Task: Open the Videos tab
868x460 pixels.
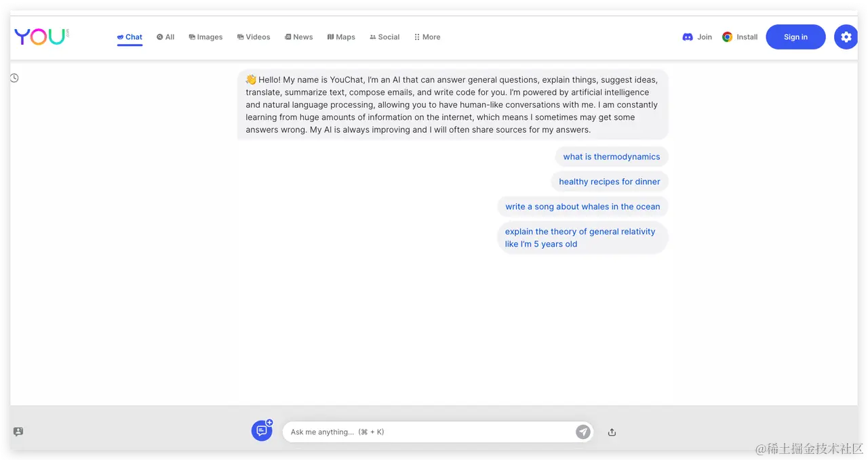Action: [254, 37]
